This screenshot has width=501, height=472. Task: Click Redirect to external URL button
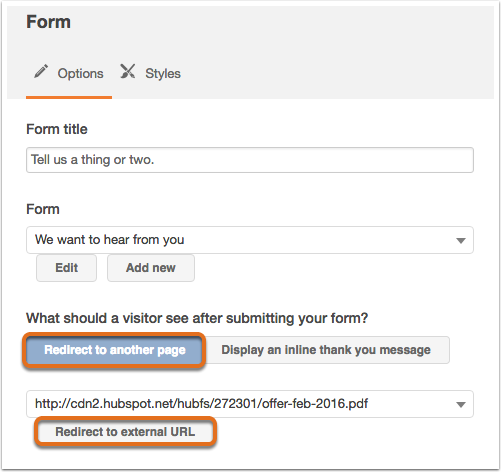point(125,432)
